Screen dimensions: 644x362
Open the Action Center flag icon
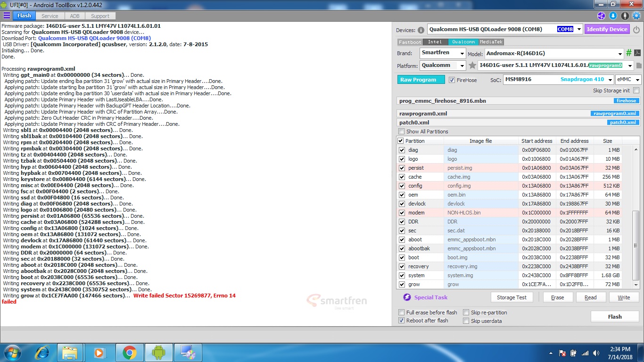tap(562, 353)
